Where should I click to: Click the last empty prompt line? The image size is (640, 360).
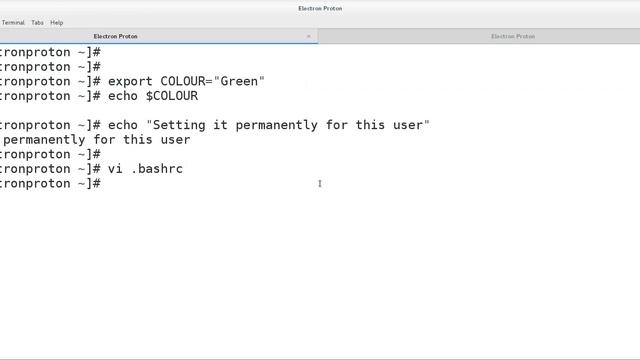(x=50, y=184)
